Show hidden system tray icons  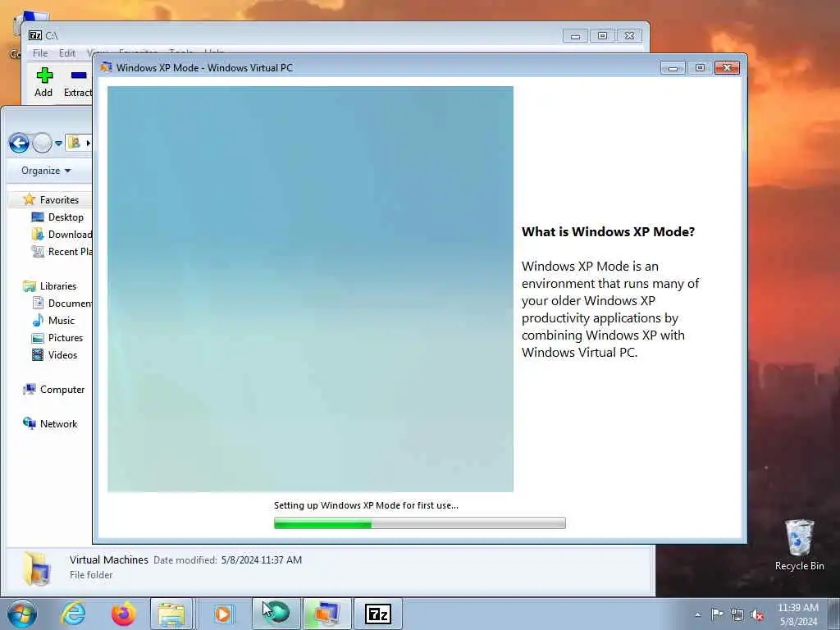coord(697,614)
